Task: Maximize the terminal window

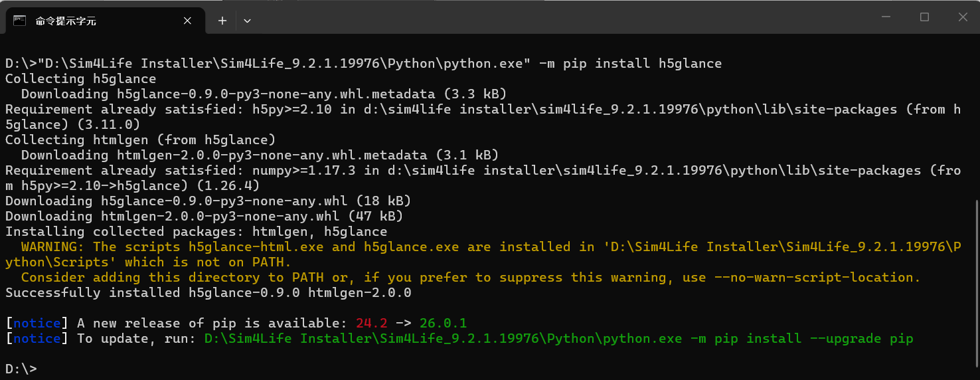Action: [x=924, y=17]
